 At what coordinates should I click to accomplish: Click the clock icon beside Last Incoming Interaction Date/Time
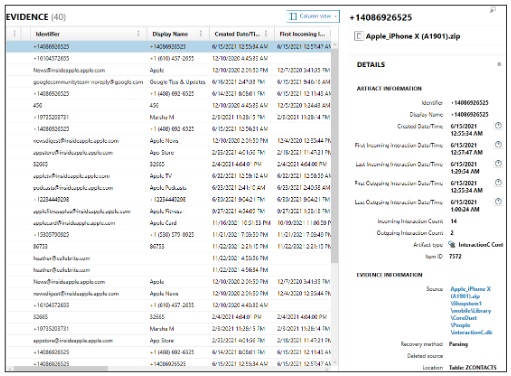(x=498, y=164)
